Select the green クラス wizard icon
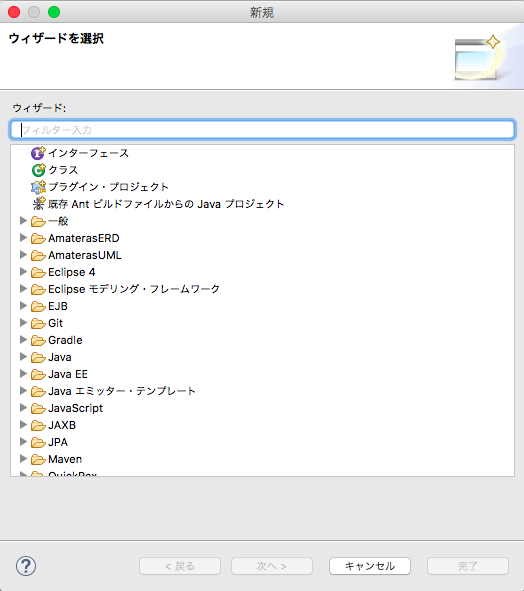The height and width of the screenshot is (591, 524). coord(38,170)
